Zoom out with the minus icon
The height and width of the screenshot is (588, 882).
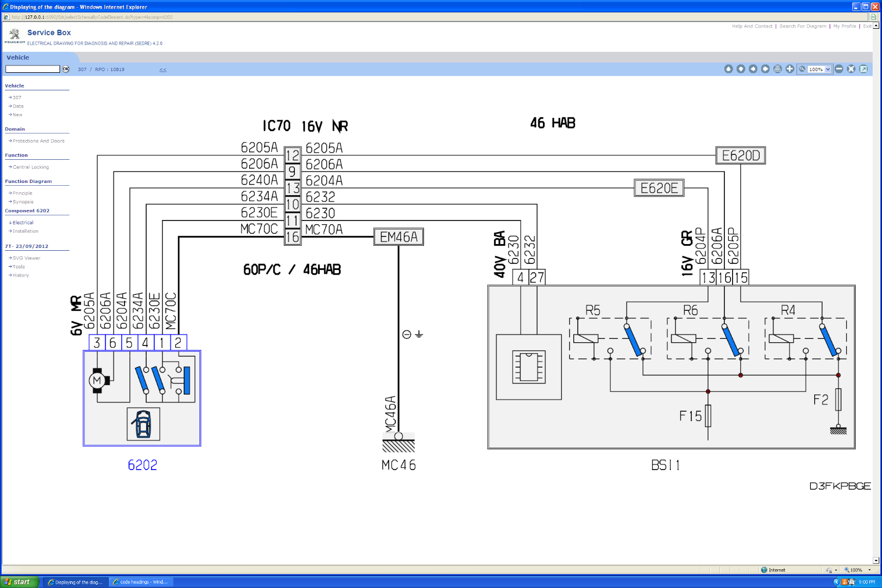839,69
